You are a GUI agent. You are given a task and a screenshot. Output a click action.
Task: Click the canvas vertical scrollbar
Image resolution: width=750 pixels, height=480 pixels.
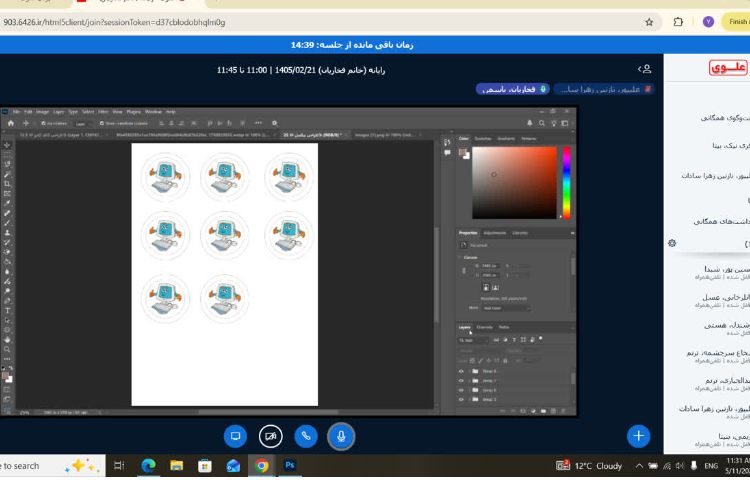click(x=436, y=273)
